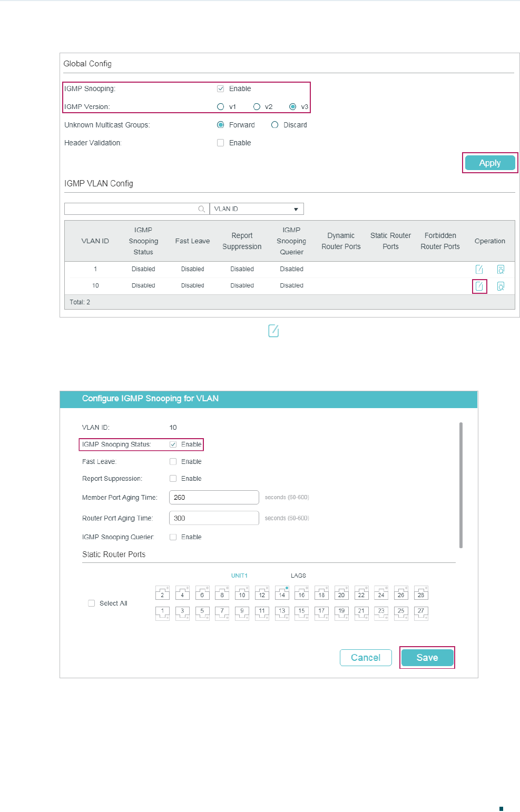Select port 9 in Static Router Ports

coord(242,613)
